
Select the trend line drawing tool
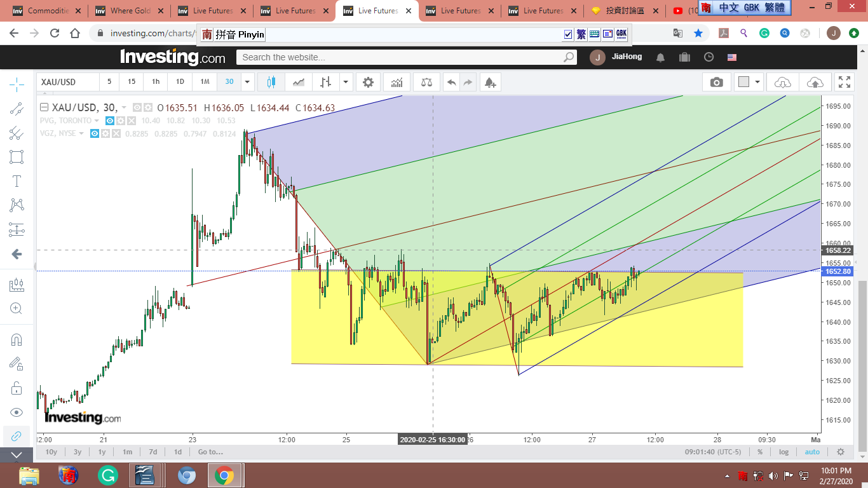click(x=17, y=108)
